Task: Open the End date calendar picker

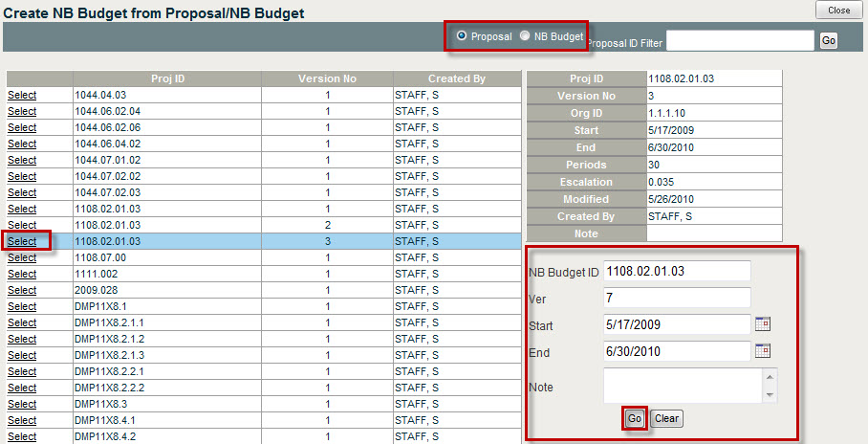Action: click(763, 351)
